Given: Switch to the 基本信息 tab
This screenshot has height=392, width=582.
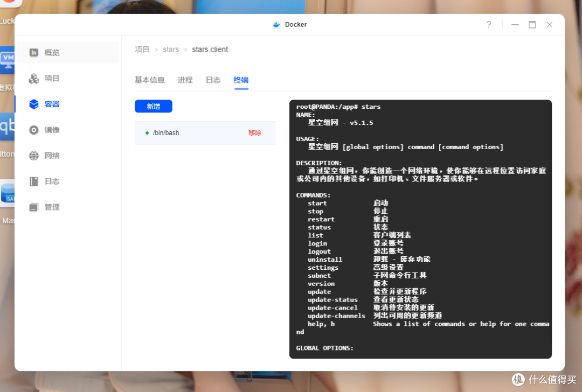Looking at the screenshot, I should click(x=150, y=80).
